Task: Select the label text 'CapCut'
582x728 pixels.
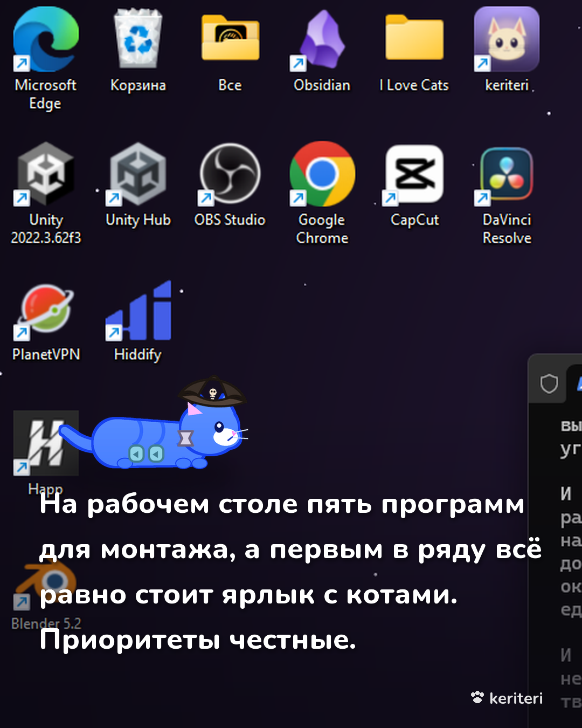Action: pyautogui.click(x=414, y=220)
